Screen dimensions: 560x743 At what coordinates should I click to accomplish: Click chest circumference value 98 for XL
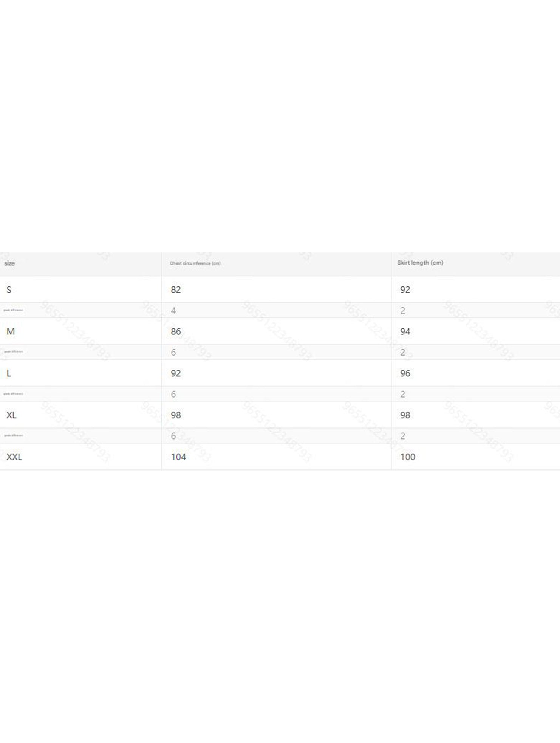pos(176,415)
